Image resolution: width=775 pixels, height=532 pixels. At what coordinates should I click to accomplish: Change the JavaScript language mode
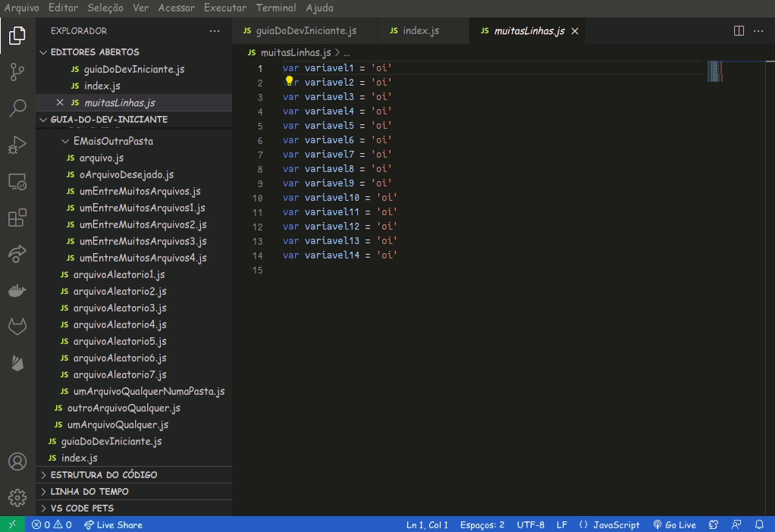(609, 524)
